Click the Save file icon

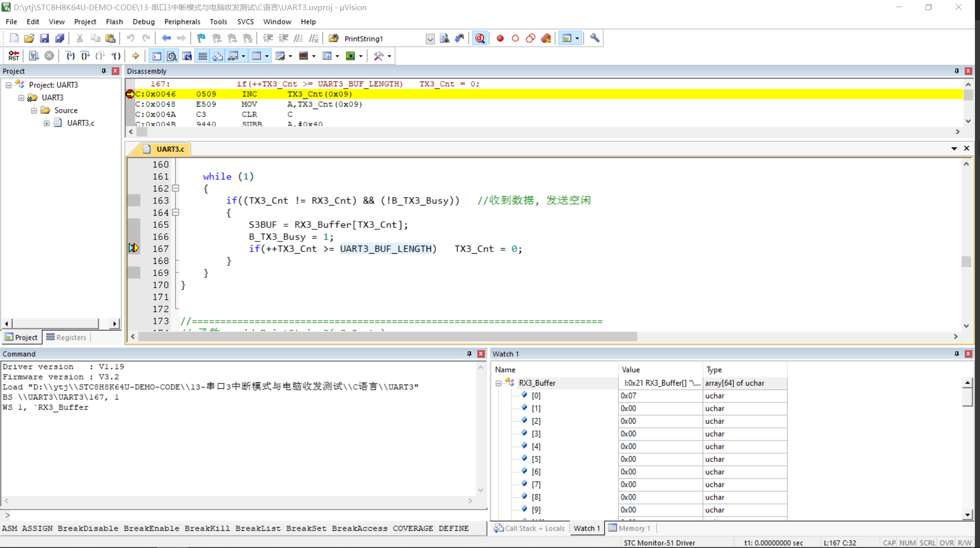coord(45,39)
